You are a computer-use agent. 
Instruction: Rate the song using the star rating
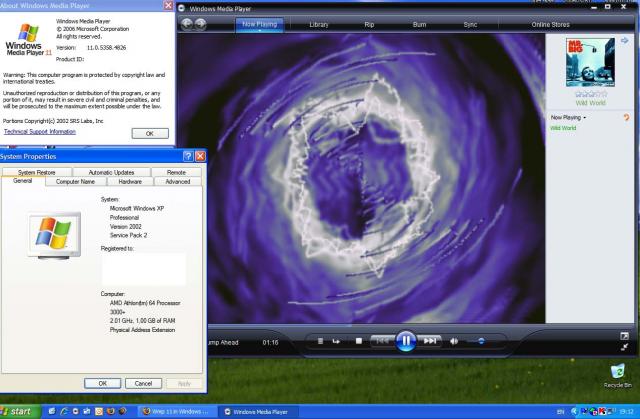[x=591, y=94]
